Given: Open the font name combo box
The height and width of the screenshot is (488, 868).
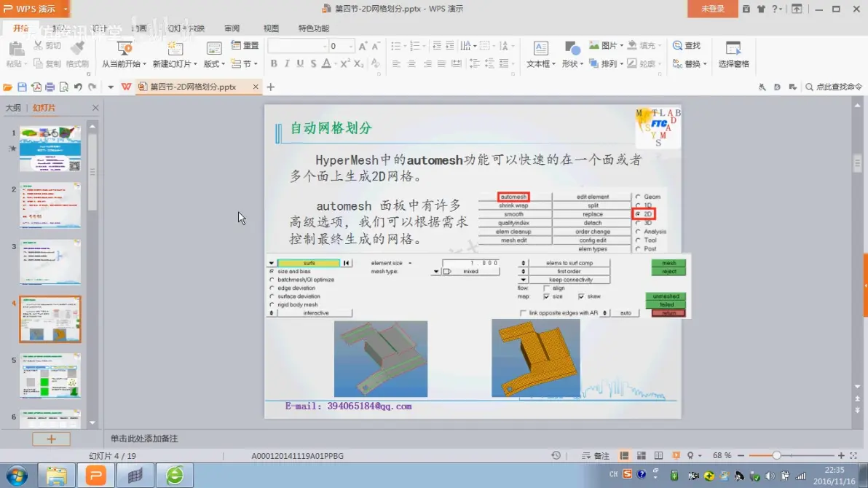Looking at the screenshot, I should click(296, 46).
